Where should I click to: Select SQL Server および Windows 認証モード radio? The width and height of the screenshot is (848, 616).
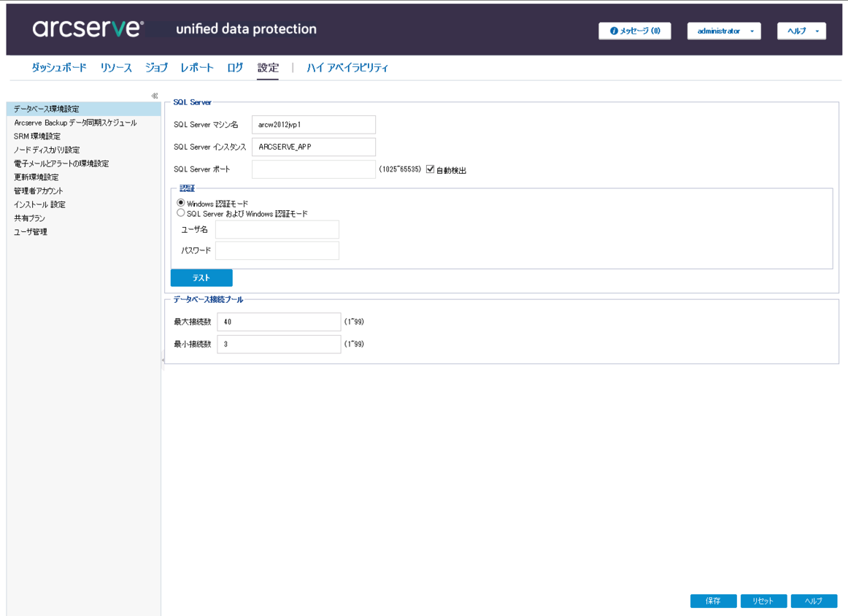(x=181, y=213)
